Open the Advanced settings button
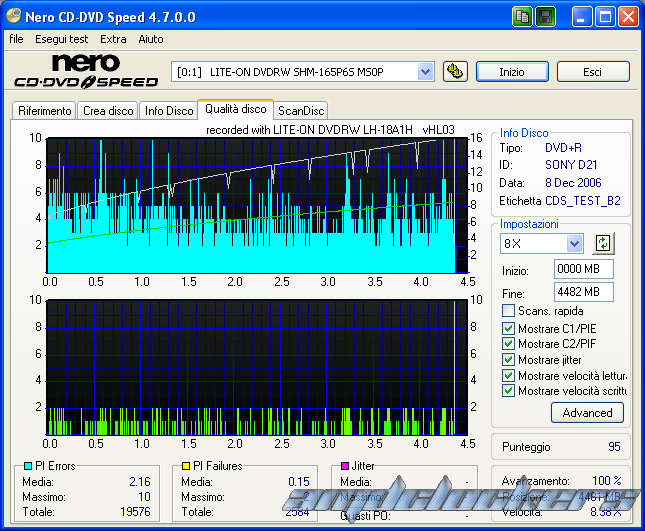The width and height of the screenshot is (645, 531). [x=587, y=412]
